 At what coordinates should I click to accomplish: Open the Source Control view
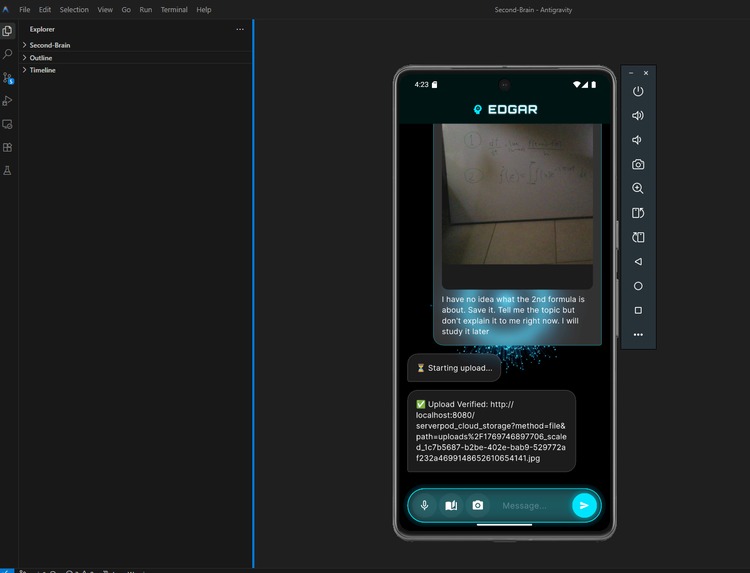[x=8, y=77]
